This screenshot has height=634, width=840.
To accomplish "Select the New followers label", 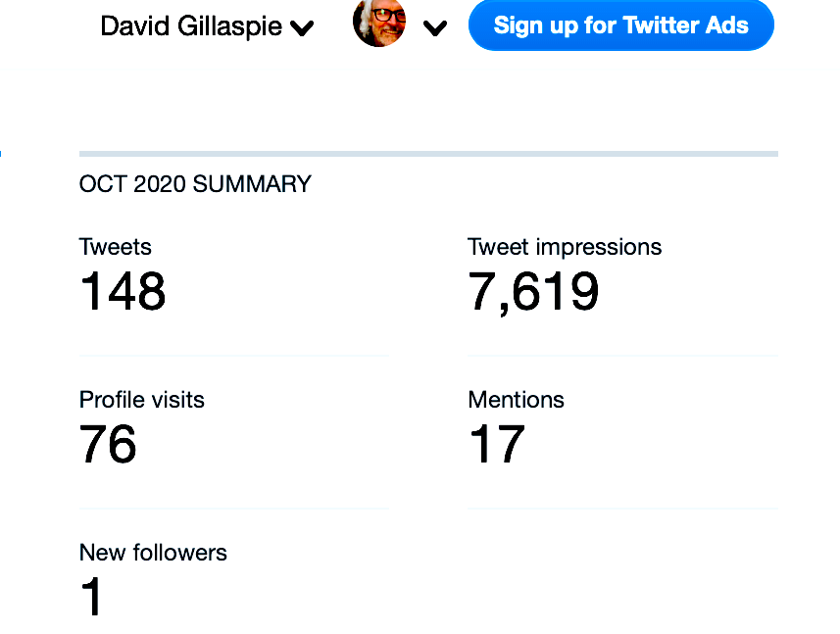I will [x=153, y=553].
